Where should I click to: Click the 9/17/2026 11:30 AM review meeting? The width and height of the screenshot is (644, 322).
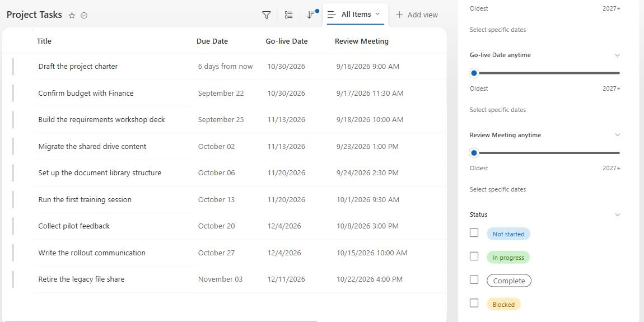tap(370, 93)
